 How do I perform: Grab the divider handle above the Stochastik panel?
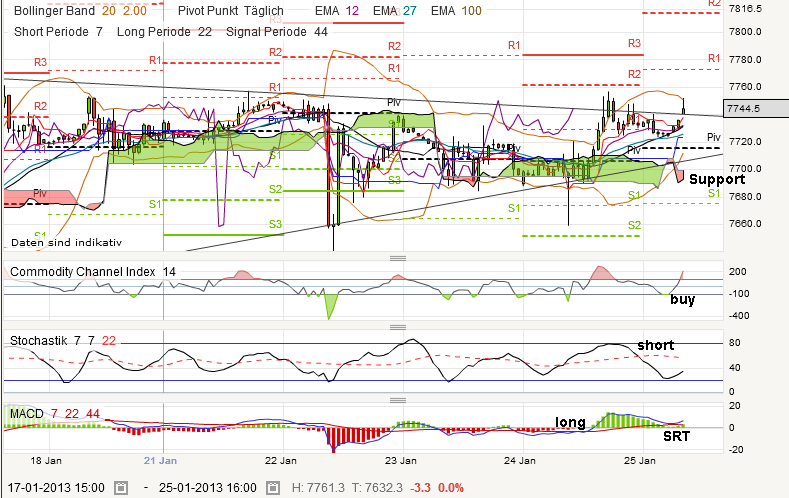pos(398,327)
